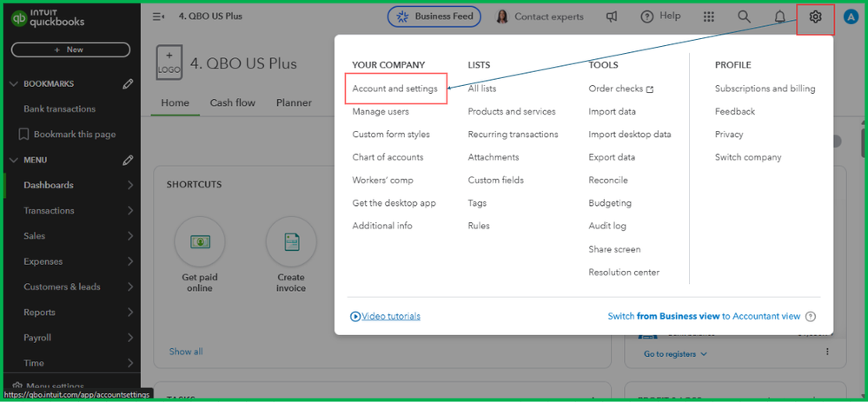Viewport: 868px width, 402px height.
Task: Open Custom form styles
Action: (x=391, y=135)
